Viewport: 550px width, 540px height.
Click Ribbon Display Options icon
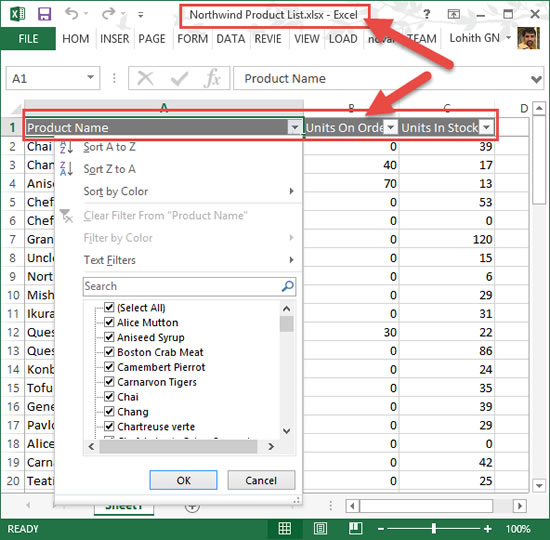(x=454, y=14)
